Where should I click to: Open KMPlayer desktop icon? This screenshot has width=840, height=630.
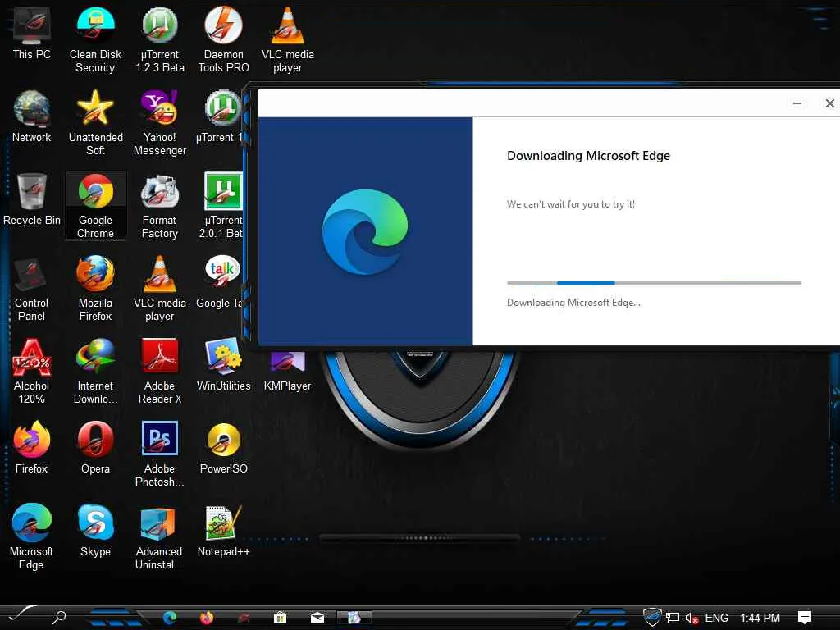coord(288,372)
